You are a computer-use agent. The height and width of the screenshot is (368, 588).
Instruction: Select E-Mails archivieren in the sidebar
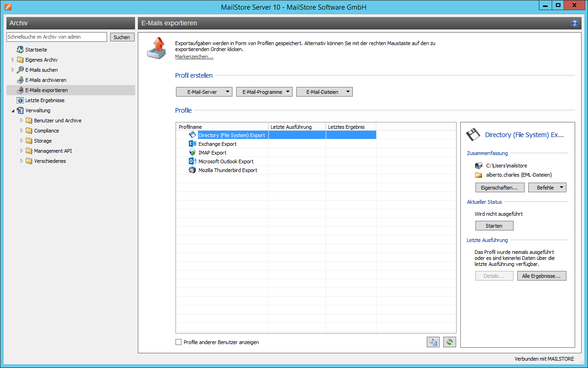pos(45,80)
